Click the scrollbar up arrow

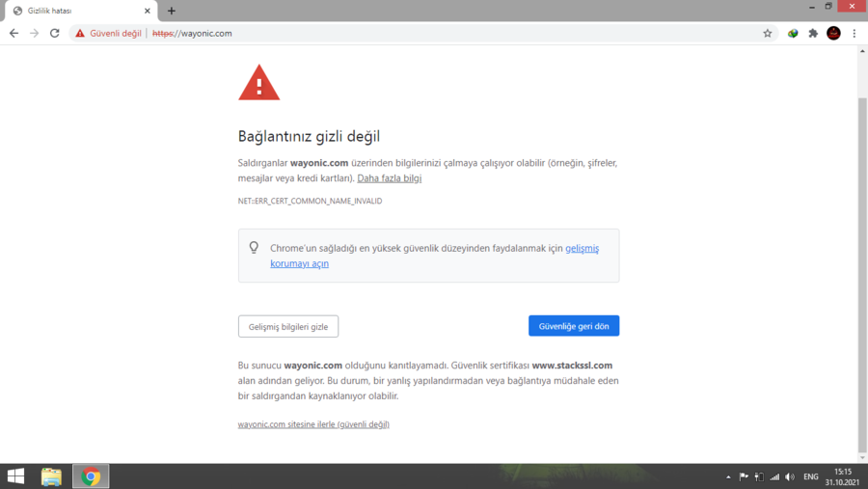(862, 51)
